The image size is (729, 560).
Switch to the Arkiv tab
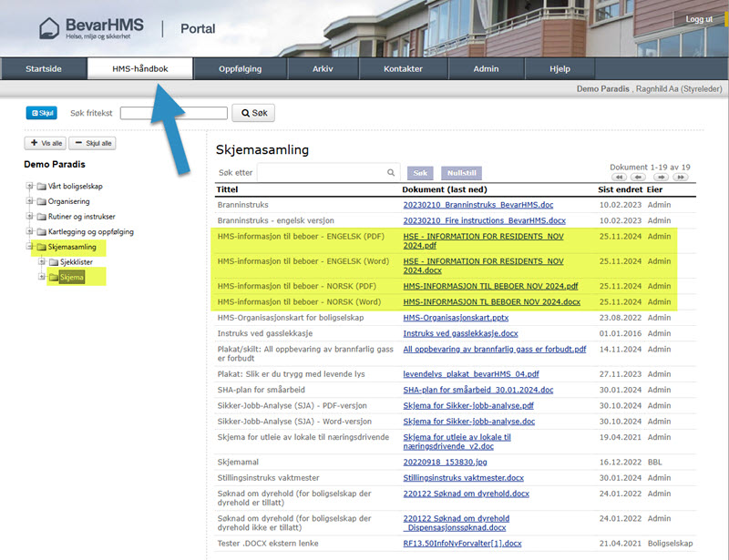[x=323, y=69]
